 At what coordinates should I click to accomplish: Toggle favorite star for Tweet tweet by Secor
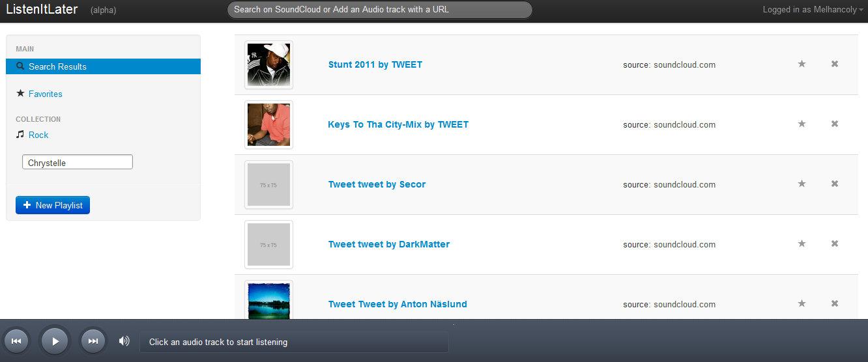click(x=802, y=184)
